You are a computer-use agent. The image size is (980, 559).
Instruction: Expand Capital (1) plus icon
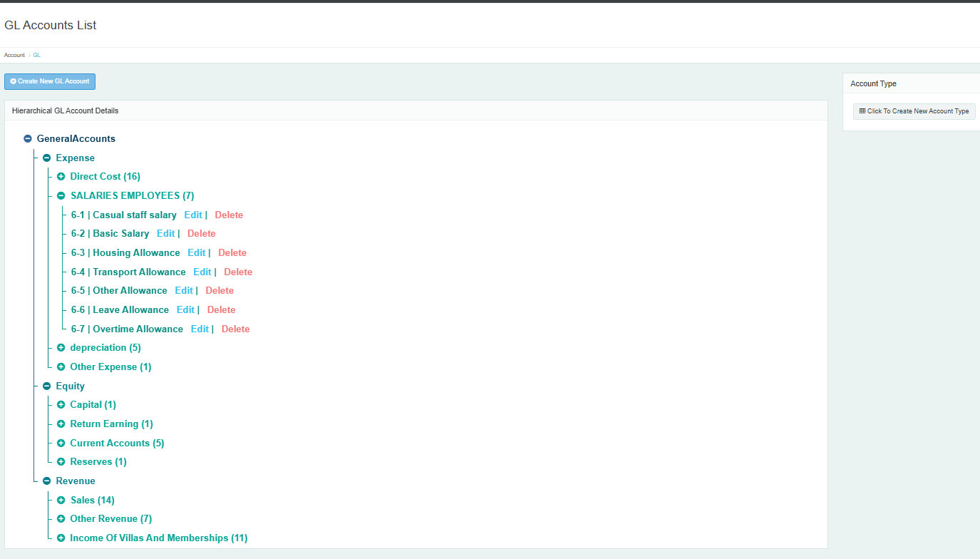[x=61, y=405]
